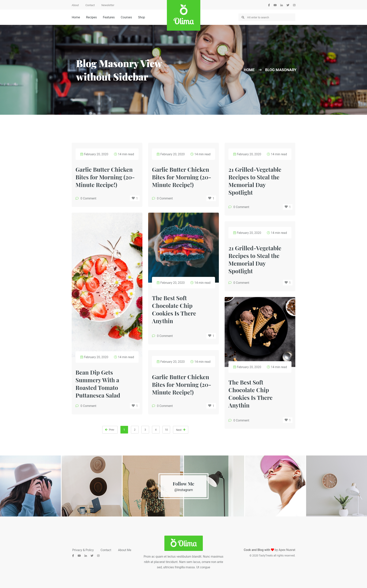The height and width of the screenshot is (588, 367).
Task: Open footer Instagram icon
Action: coord(98,556)
